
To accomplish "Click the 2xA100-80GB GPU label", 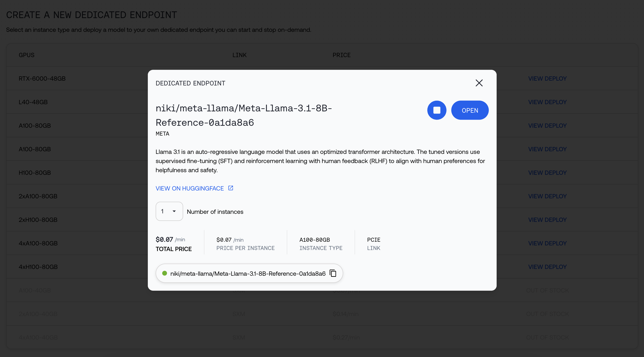I will [38, 196].
